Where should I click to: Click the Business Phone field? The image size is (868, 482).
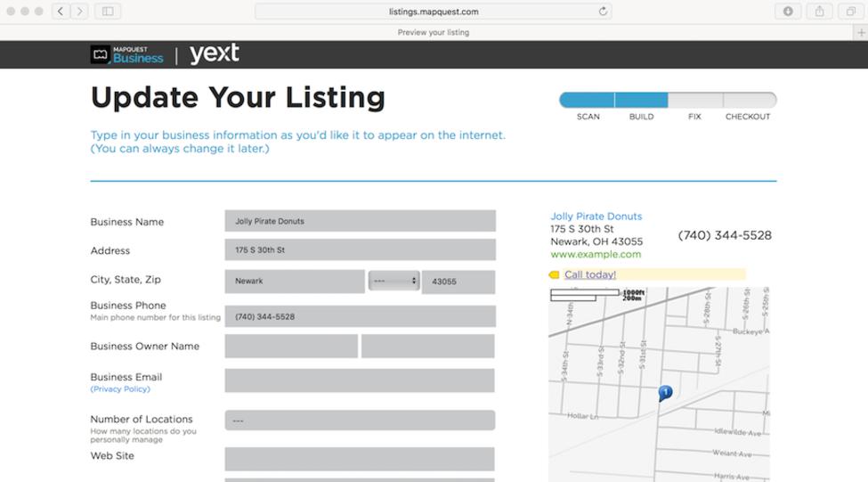360,316
